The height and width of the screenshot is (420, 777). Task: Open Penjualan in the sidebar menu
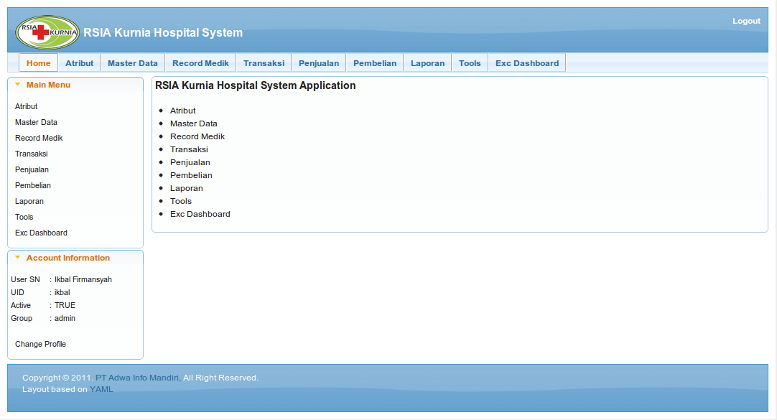pos(32,169)
